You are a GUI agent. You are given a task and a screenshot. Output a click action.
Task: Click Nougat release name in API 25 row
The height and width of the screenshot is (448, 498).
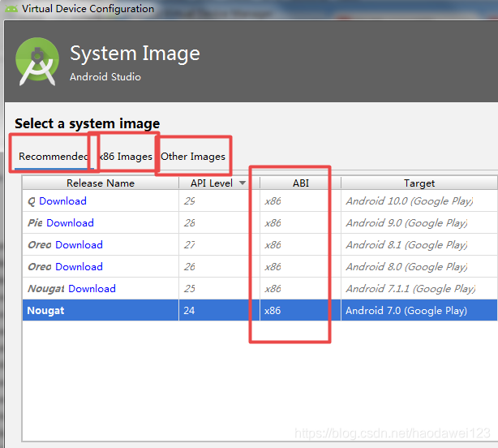pyautogui.click(x=46, y=288)
